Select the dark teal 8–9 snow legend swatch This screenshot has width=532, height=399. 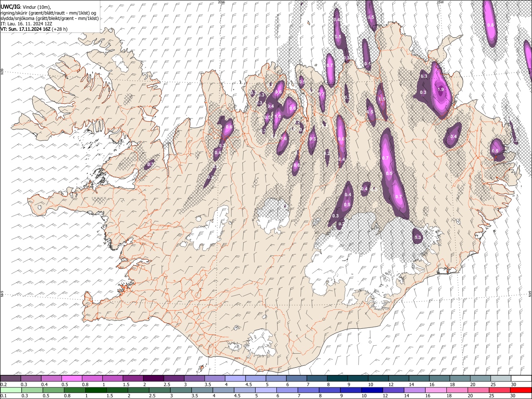337,378
